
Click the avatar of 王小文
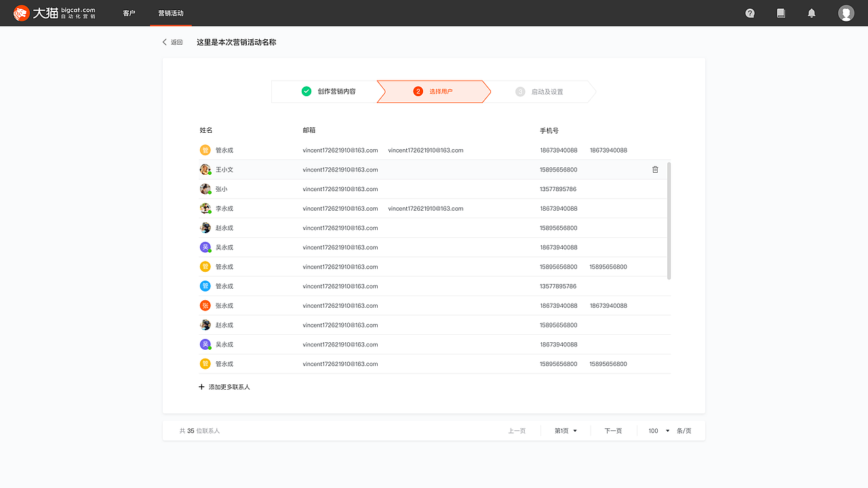[x=205, y=169]
